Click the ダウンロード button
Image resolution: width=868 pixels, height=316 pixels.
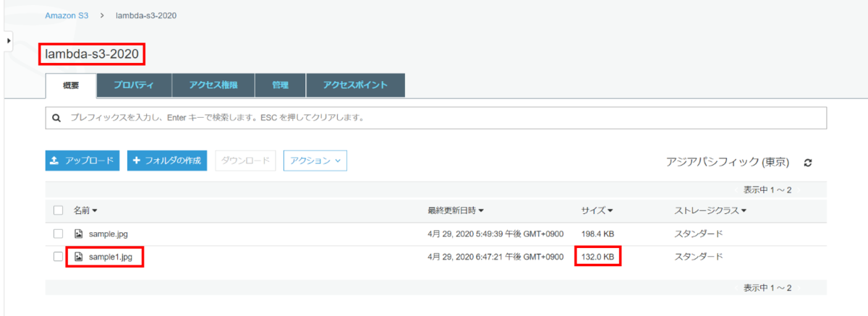[x=245, y=161]
